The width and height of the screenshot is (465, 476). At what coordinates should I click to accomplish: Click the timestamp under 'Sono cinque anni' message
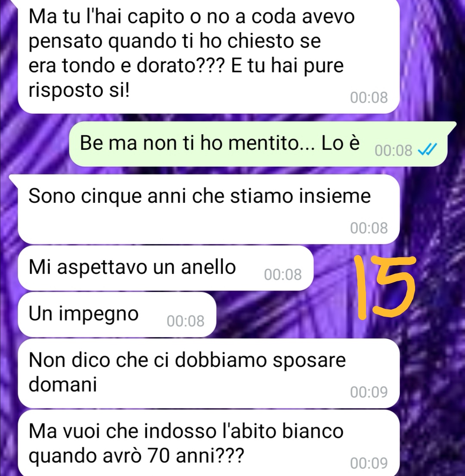tap(369, 228)
